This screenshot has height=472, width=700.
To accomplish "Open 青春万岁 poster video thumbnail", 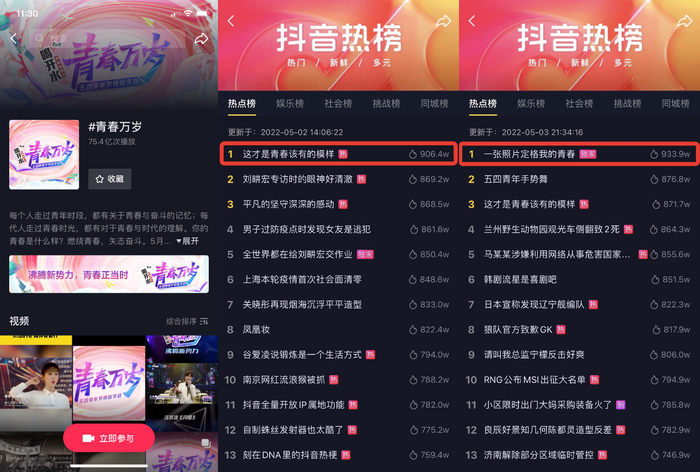I will [x=109, y=384].
